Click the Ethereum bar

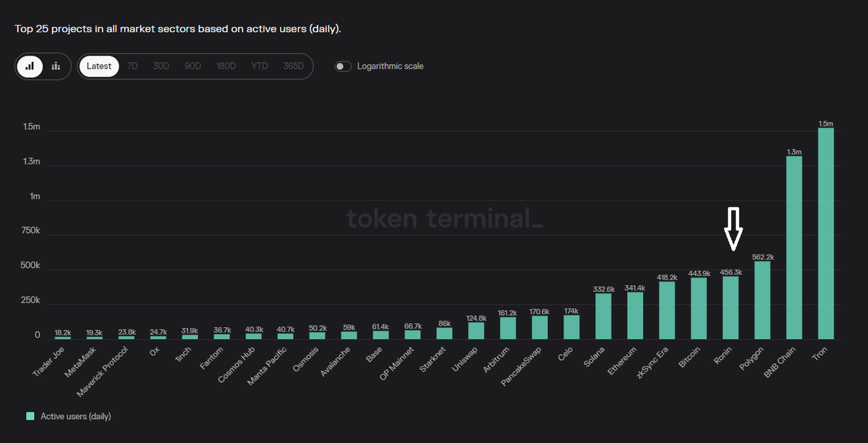click(635, 316)
